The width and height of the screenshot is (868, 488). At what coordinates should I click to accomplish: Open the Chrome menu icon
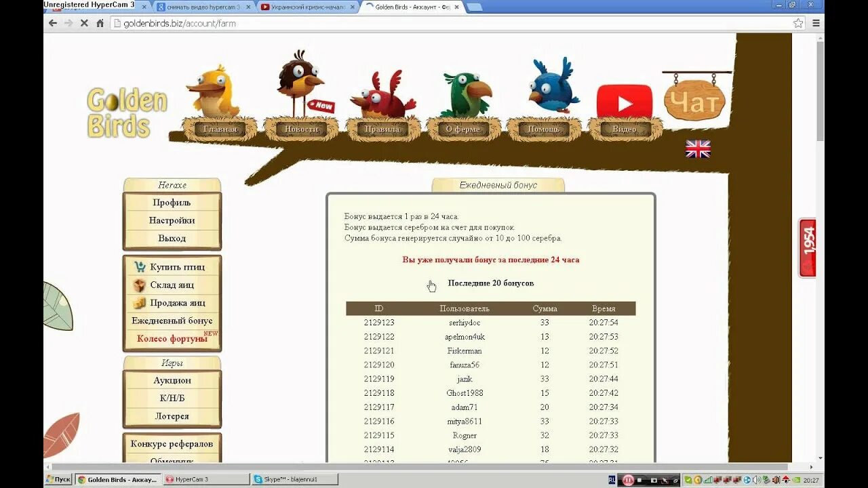[816, 23]
